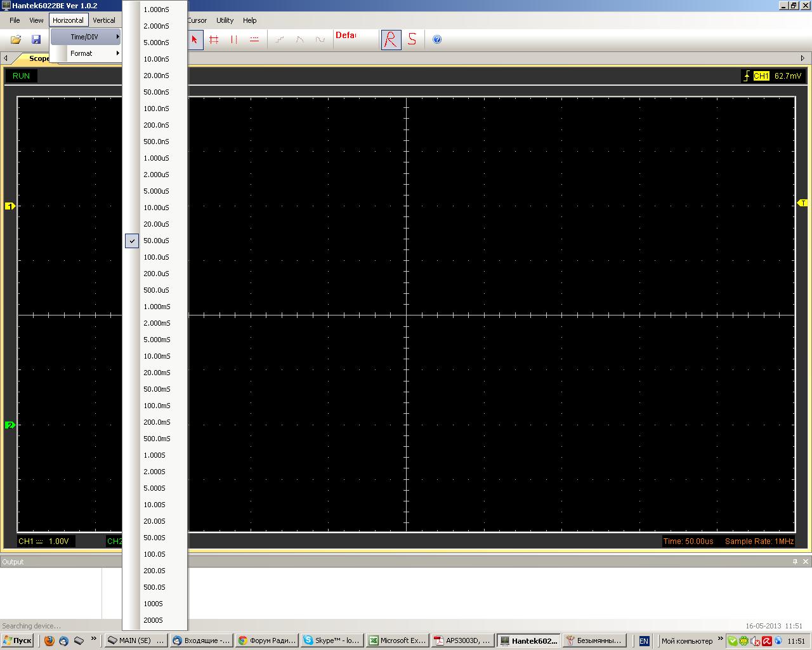The width and height of the screenshot is (812, 650).
Task: Pick the 100.0nS time division option
Action: tap(156, 109)
